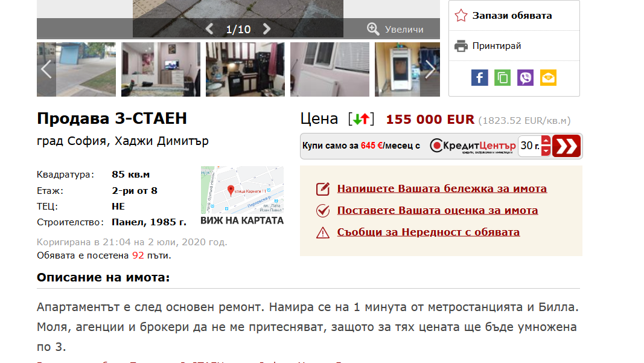This screenshot has width=644, height=363.
Task: Move thumbnail strip back with left chevron
Action: pyautogui.click(x=46, y=69)
